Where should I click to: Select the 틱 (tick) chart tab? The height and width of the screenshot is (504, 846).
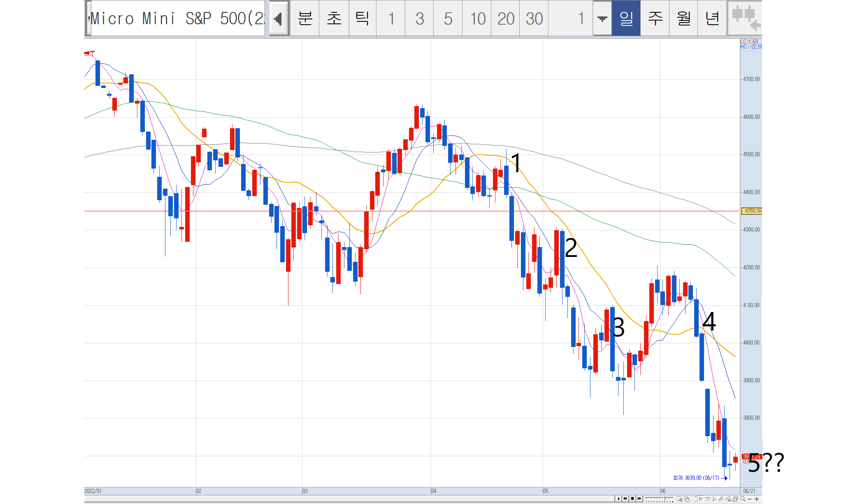tap(362, 18)
